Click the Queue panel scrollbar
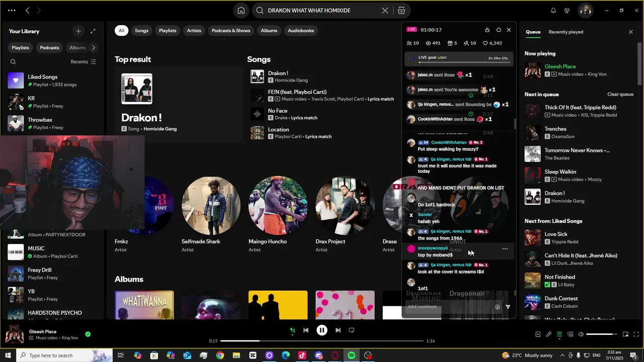This screenshot has height=362, width=644. coord(640,63)
